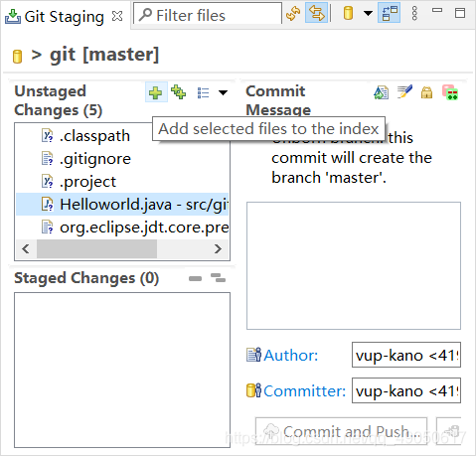
Task: Open the Switch Repository dropdown arrow
Action: click(368, 13)
